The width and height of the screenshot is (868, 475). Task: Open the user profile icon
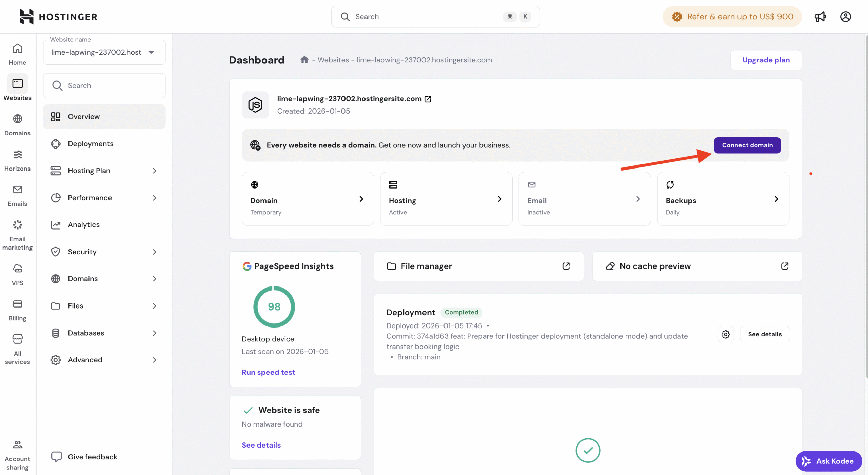[x=845, y=17]
